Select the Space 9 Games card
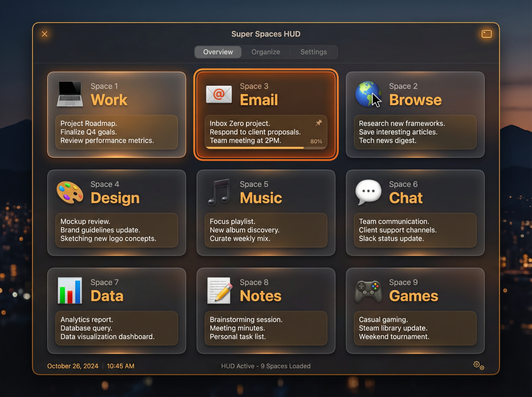The image size is (532, 397). pyautogui.click(x=415, y=311)
